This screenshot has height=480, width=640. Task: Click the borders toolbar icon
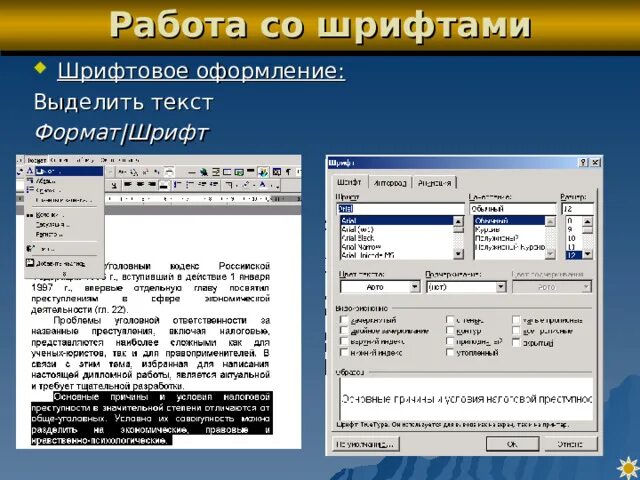(x=229, y=185)
